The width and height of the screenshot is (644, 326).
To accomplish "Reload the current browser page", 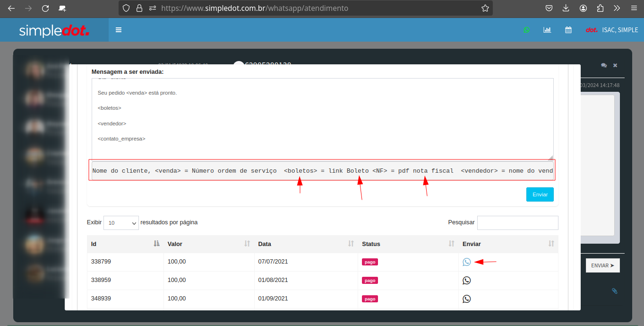I will pos(45,8).
